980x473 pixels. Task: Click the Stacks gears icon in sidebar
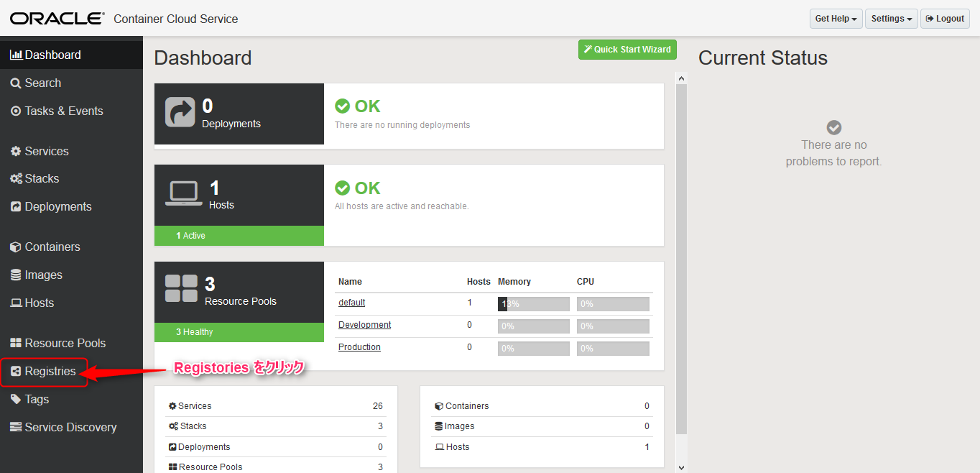point(16,179)
